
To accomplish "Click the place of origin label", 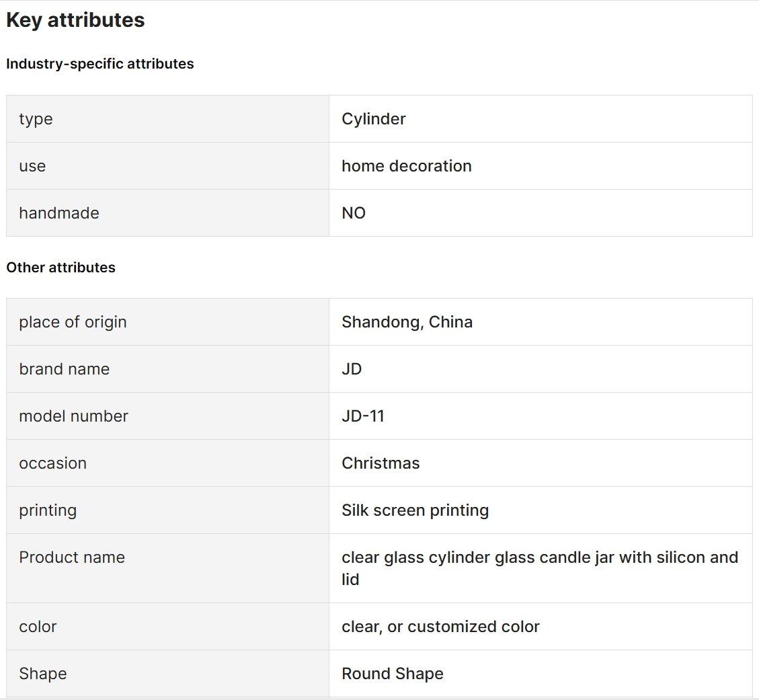I will (73, 322).
